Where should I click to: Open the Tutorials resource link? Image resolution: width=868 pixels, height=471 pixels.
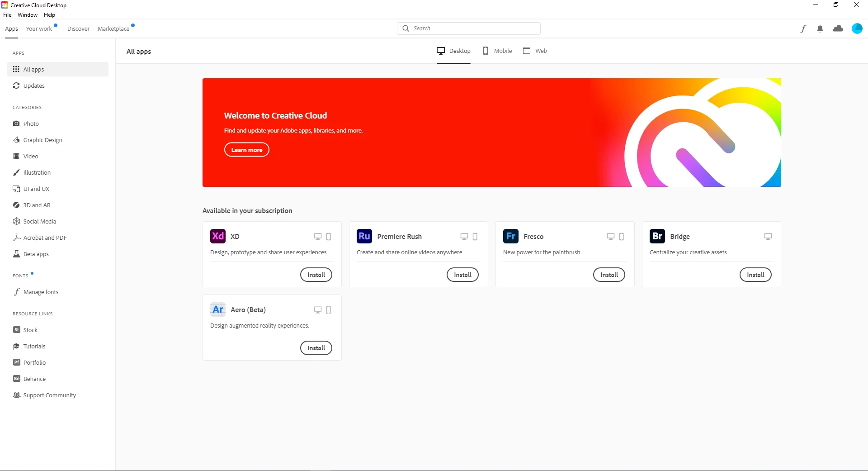click(58, 346)
